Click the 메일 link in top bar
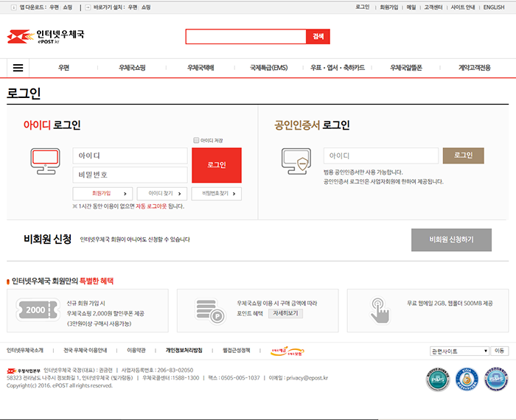Viewport: 516px width, 420px height. 411,7
